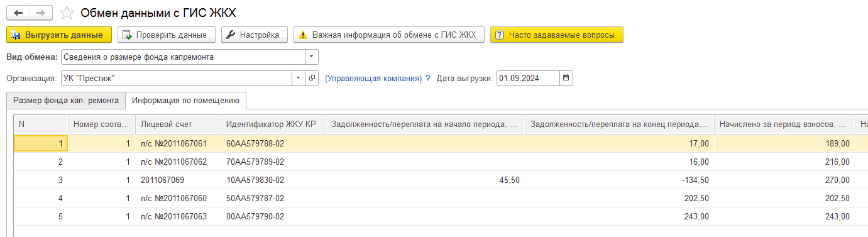Click the Вид обмена field

183,57
